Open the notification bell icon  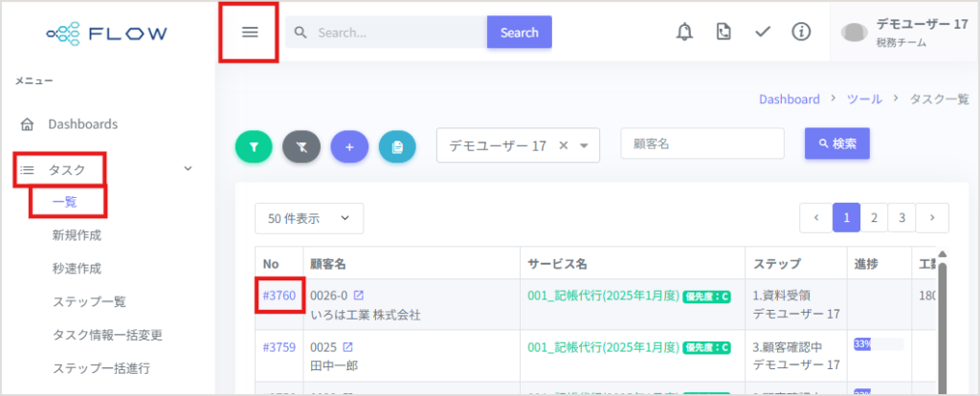point(685,32)
